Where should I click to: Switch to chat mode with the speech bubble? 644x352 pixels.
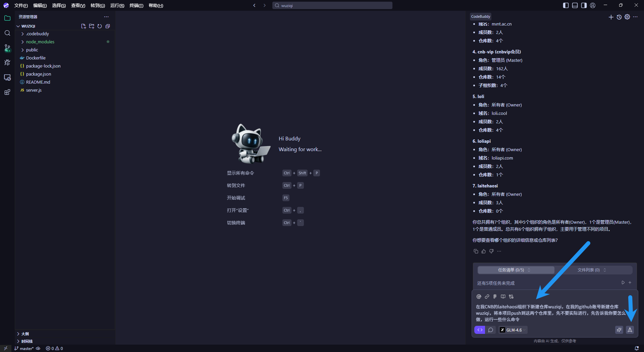[x=490, y=330]
